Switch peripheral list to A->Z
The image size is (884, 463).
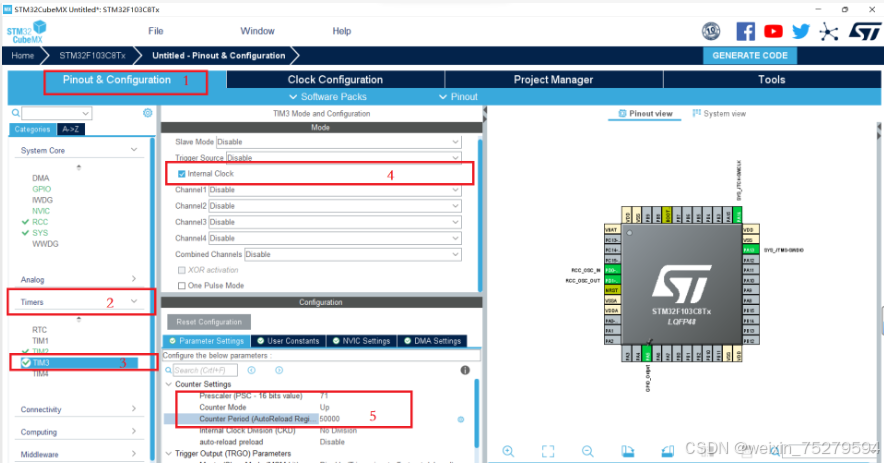(70, 129)
